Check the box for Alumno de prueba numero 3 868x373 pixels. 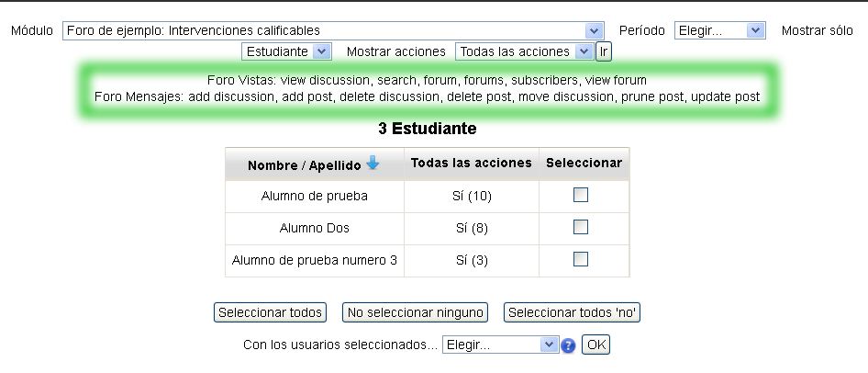pos(580,259)
